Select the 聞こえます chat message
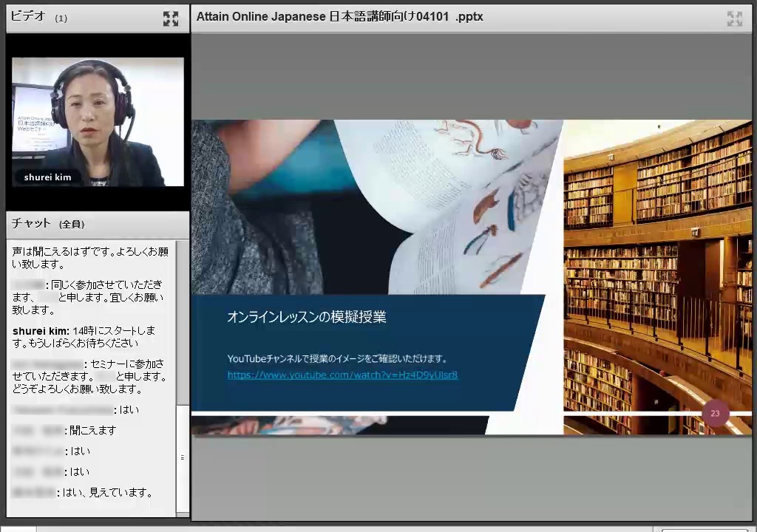Image resolution: width=757 pixels, height=532 pixels. [x=93, y=430]
